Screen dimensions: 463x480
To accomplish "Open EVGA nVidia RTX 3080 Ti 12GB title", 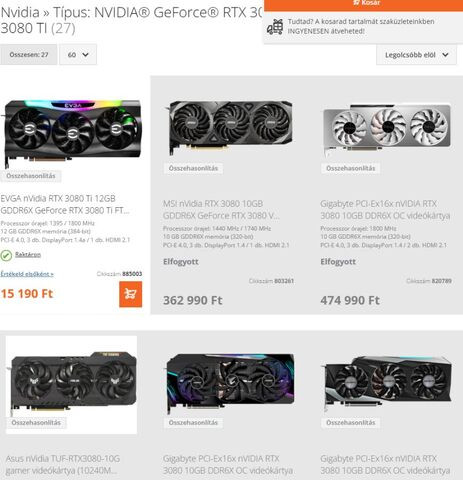I will click(x=65, y=204).
